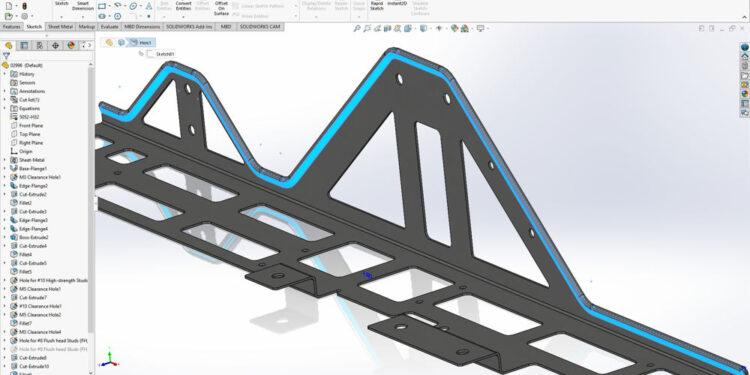Select Front Plane in feature tree
This screenshot has width=750, height=375.
[x=31, y=125]
